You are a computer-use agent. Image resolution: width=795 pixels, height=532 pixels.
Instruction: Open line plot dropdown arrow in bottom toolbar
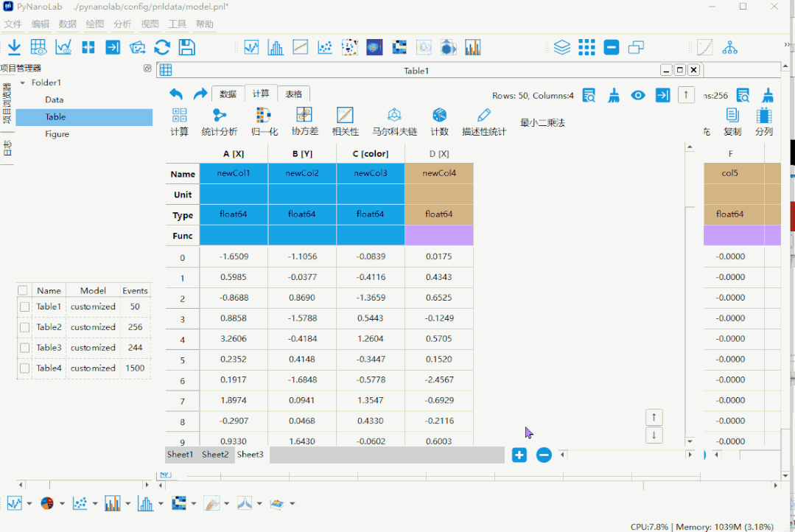tap(29, 503)
